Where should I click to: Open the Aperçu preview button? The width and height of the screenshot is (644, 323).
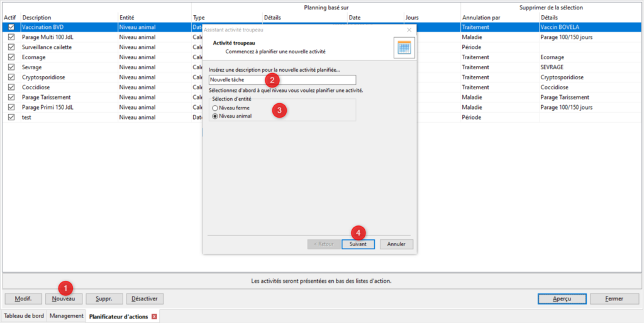[562, 298]
